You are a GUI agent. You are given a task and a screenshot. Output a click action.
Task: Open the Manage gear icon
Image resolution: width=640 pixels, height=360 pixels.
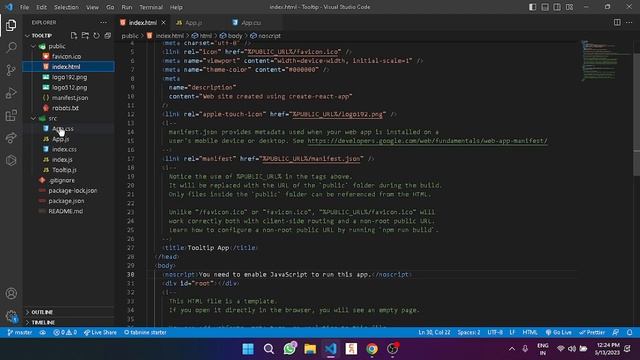[11, 316]
